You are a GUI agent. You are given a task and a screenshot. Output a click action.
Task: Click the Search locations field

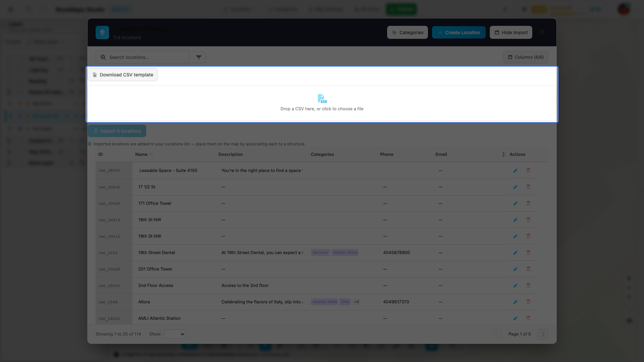pos(143,57)
